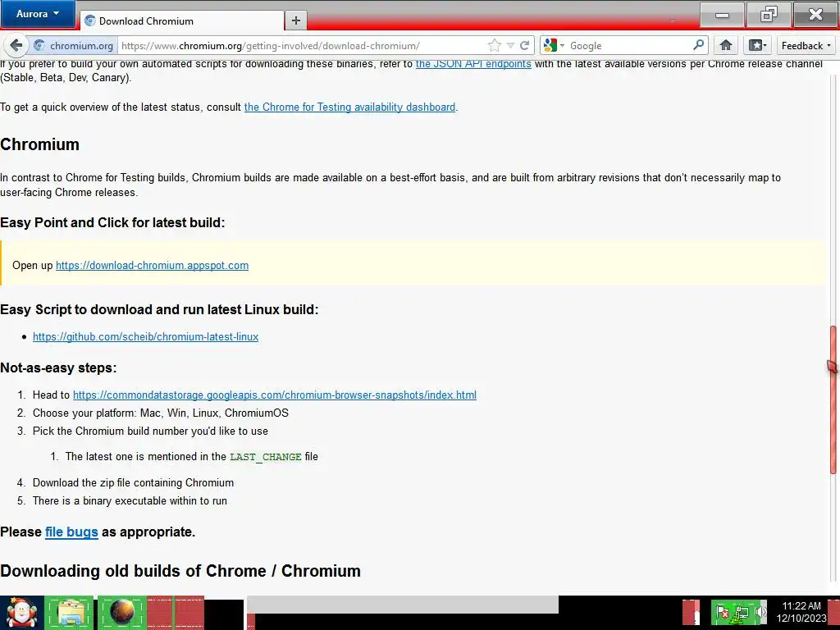Click into the Google search box
Screen dimensions: 840x630
pyautogui.click(x=629, y=46)
